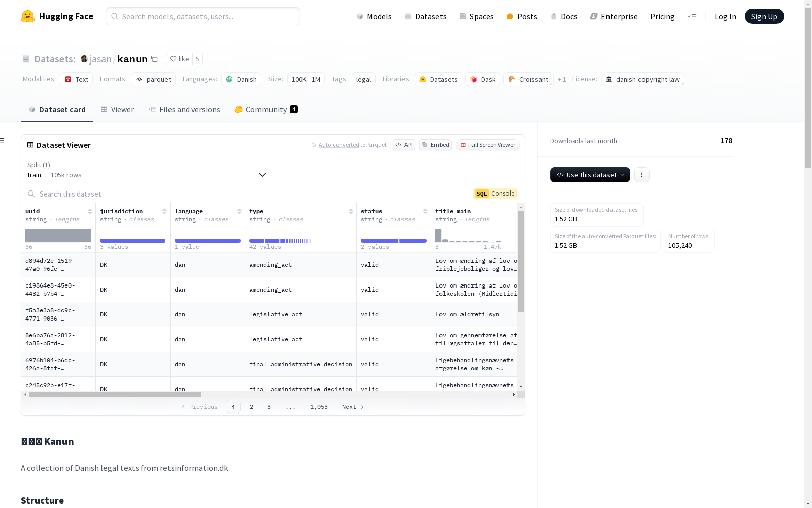Open the jasan user profile link

tap(100, 59)
